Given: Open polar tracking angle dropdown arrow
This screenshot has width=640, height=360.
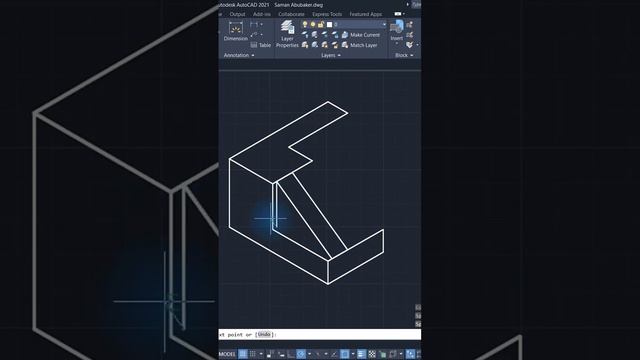Looking at the screenshot, I should coord(309,354).
